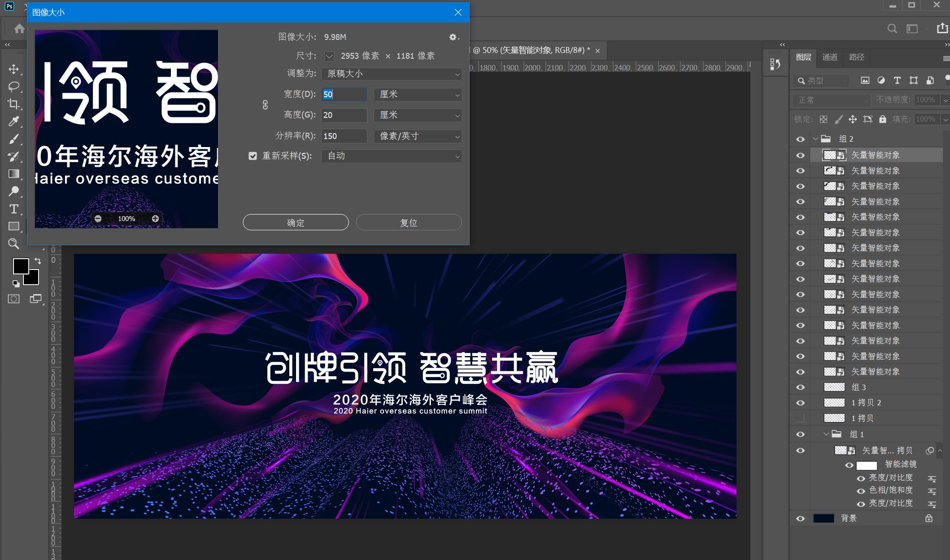950x560 pixels.
Task: Hide the 组 2 group
Action: [800, 139]
